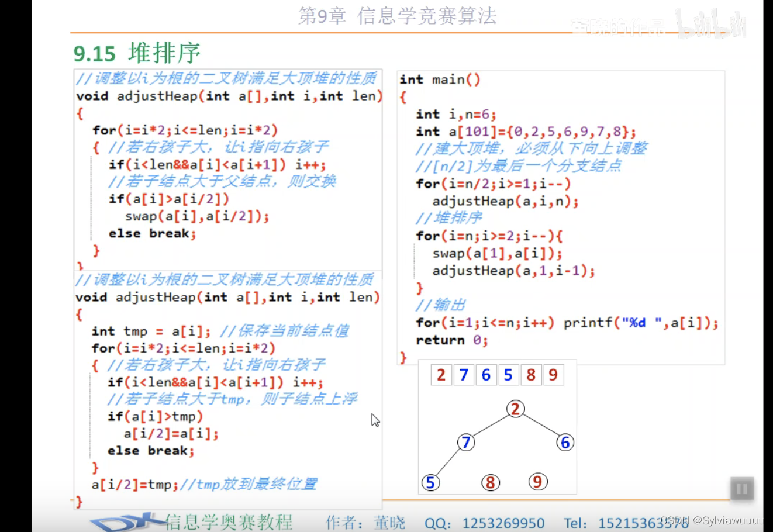
Task: Click the circled tree node labeled 9
Action: (537, 482)
